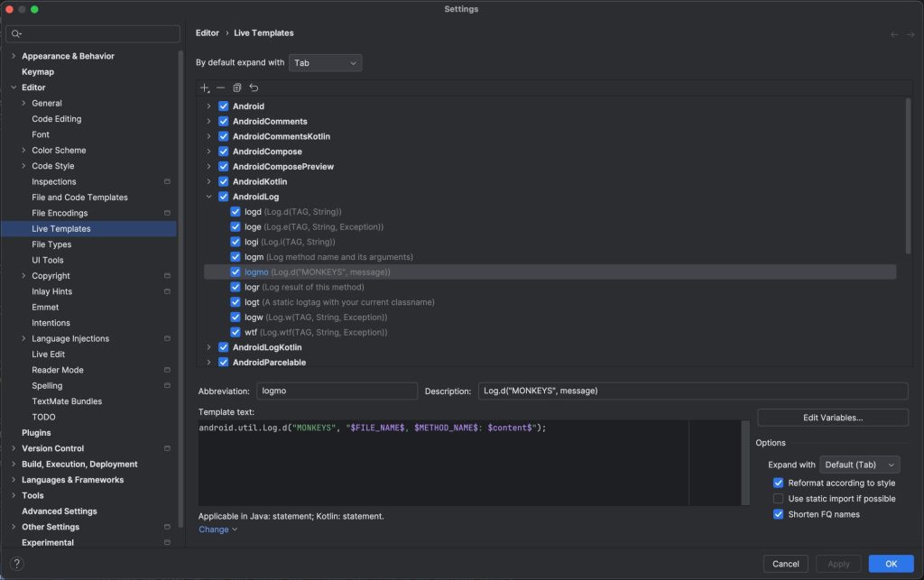The image size is (924, 580).
Task: Collapse the AndroidLog template group
Action: tap(208, 196)
